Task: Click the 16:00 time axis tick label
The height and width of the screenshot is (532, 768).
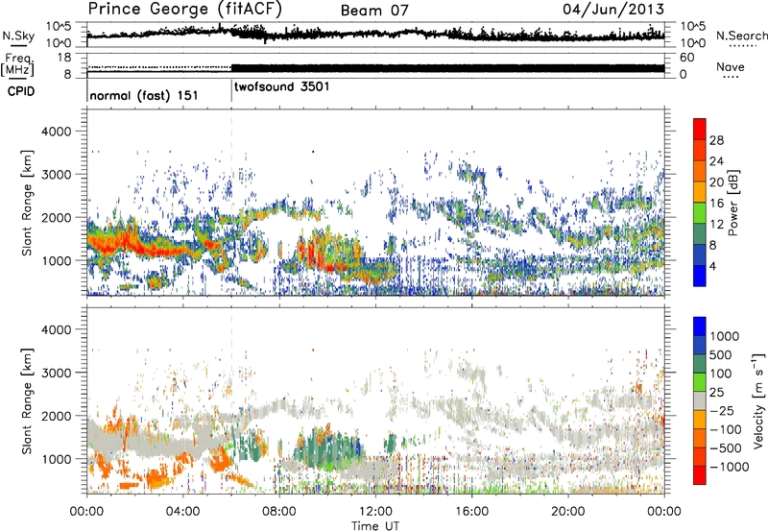Action: [471, 512]
